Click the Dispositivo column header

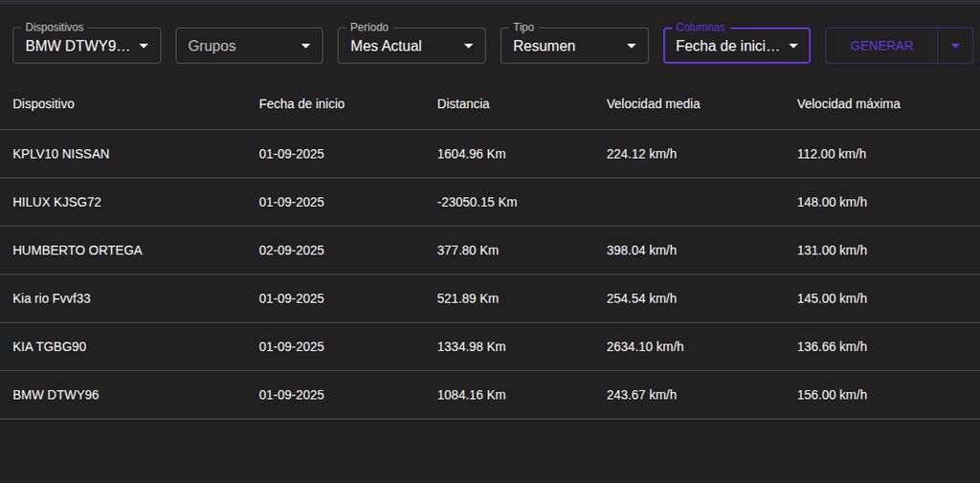click(x=43, y=104)
